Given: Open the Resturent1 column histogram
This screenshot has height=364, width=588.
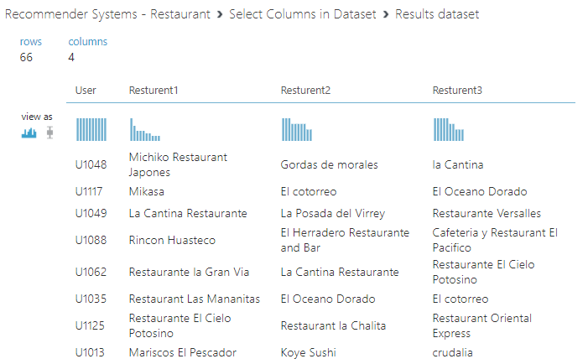Looking at the screenshot, I should pyautogui.click(x=145, y=130).
